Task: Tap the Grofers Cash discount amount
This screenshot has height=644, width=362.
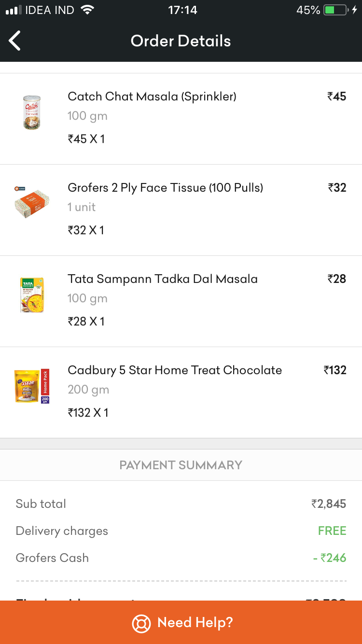Action: point(330,558)
